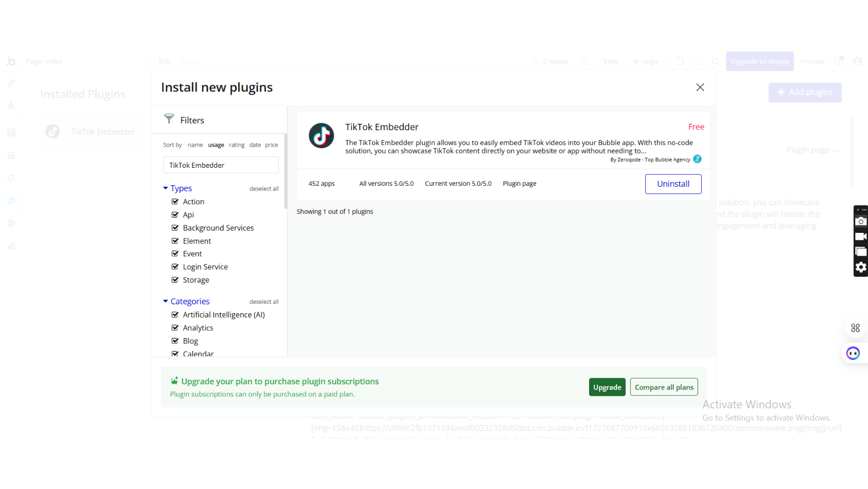Click the Uninstall button

(x=673, y=184)
